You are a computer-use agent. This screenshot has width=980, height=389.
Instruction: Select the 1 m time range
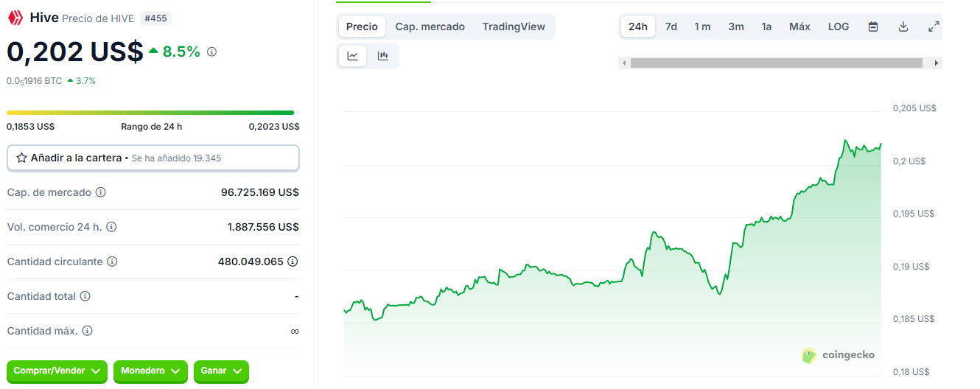click(702, 27)
